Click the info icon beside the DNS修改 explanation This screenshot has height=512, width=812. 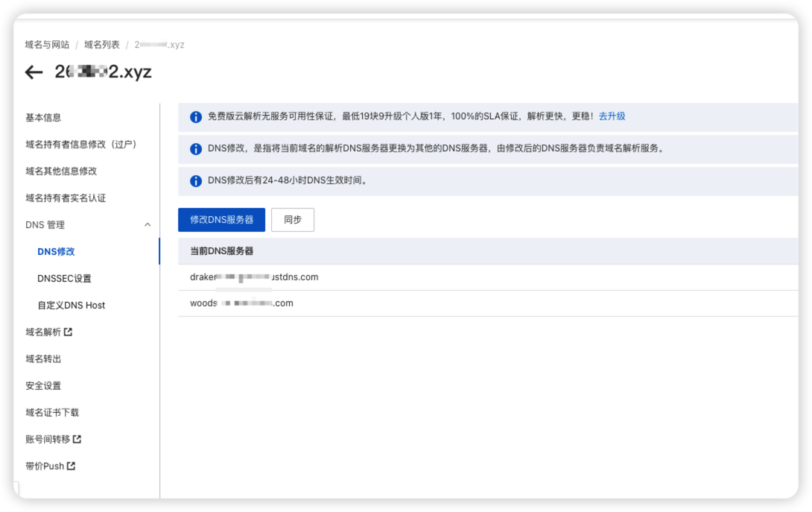pos(196,149)
